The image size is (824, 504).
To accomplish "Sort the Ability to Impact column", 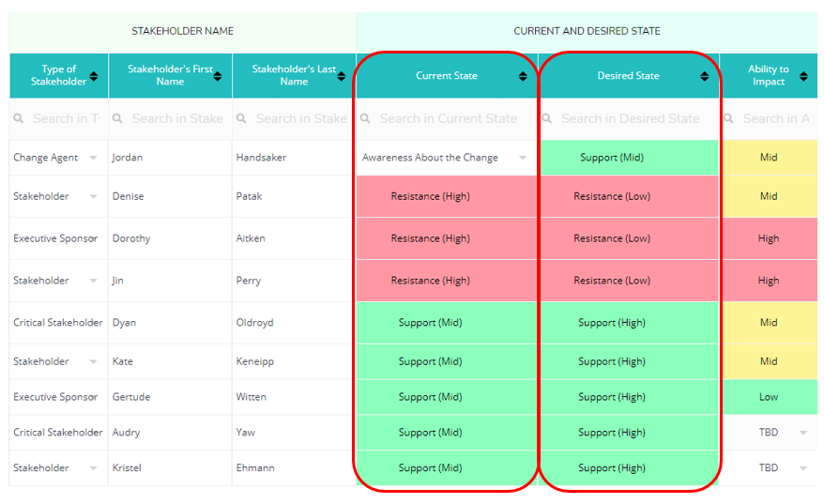I will point(803,76).
